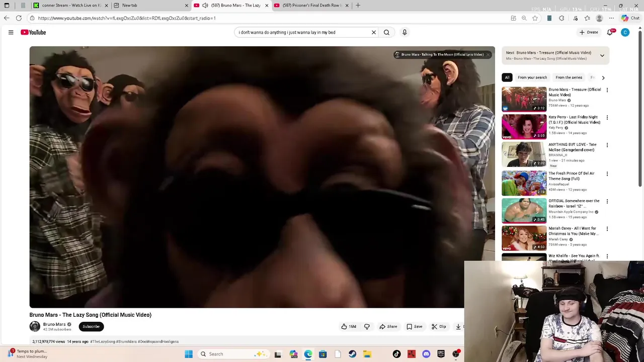This screenshot has height=362, width=644.
Task: Open File Explorer from the taskbar
Action: click(x=367, y=354)
